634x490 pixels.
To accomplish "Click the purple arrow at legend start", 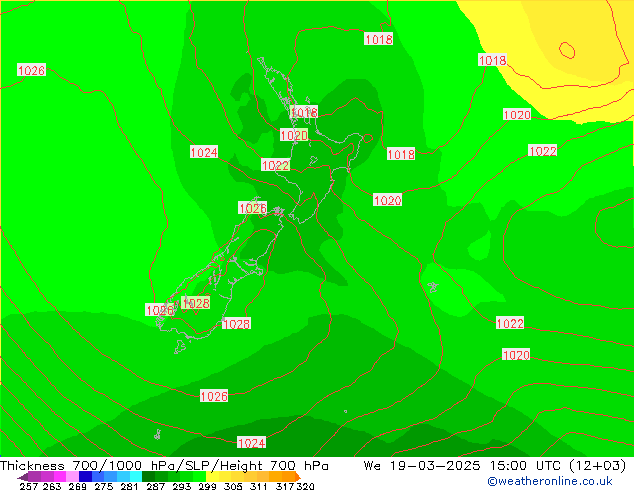I will tap(23, 477).
